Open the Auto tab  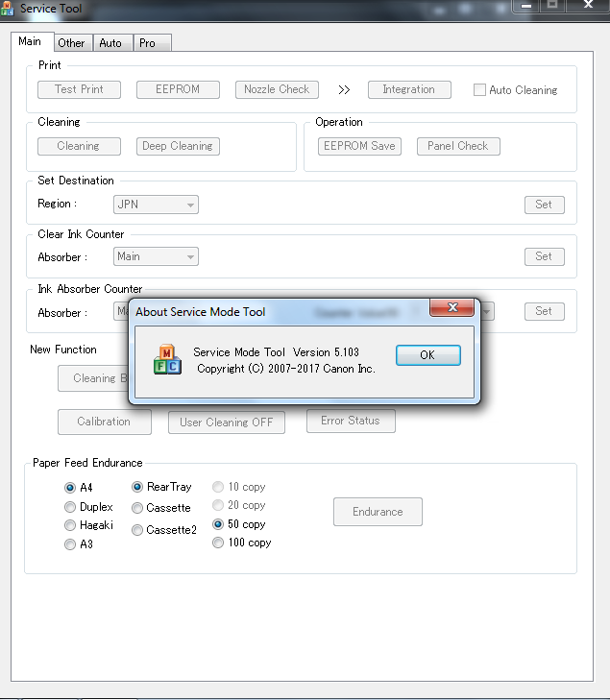pyautogui.click(x=110, y=43)
